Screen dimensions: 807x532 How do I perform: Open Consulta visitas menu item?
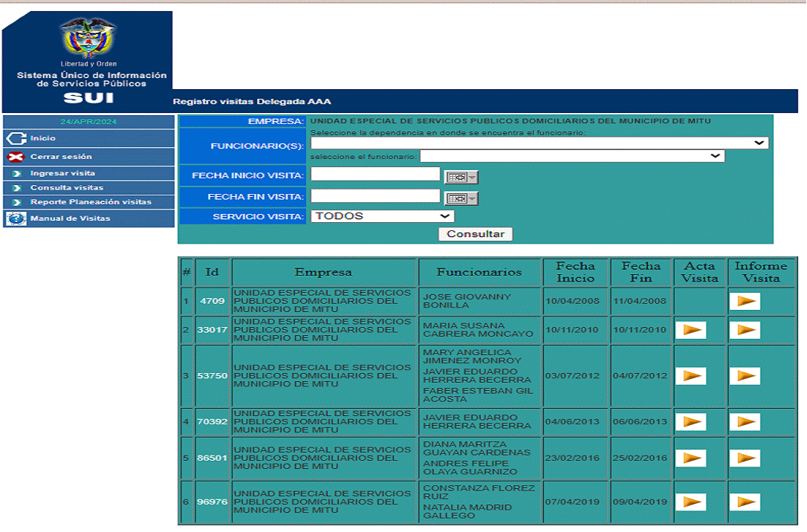66,188
